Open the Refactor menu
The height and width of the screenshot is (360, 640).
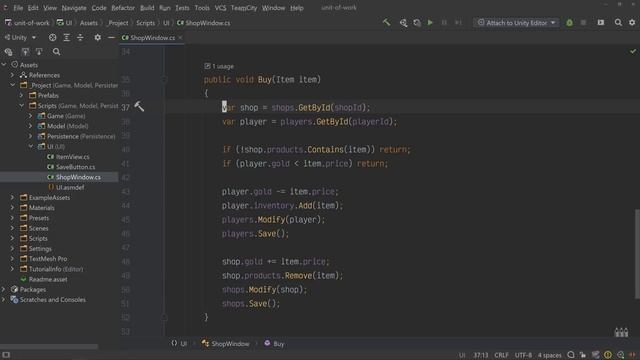(123, 8)
